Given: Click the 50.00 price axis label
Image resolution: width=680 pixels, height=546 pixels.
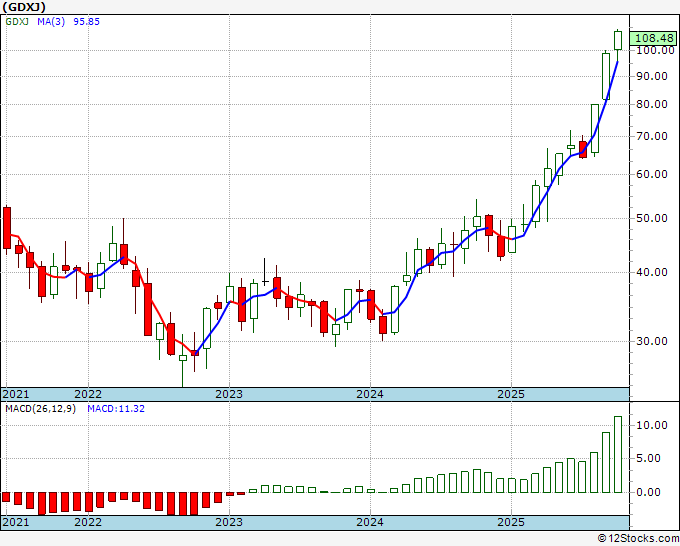Looking at the screenshot, I should click(x=652, y=218).
